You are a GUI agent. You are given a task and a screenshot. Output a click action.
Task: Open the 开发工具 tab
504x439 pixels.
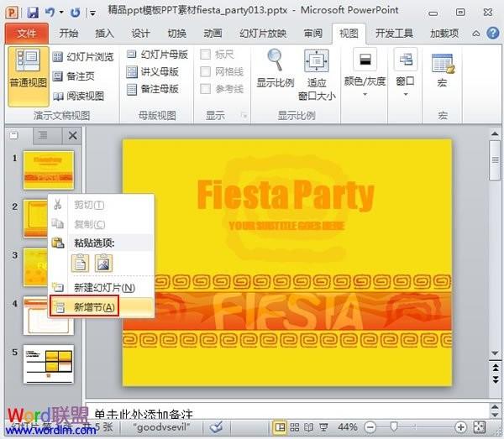tap(394, 34)
